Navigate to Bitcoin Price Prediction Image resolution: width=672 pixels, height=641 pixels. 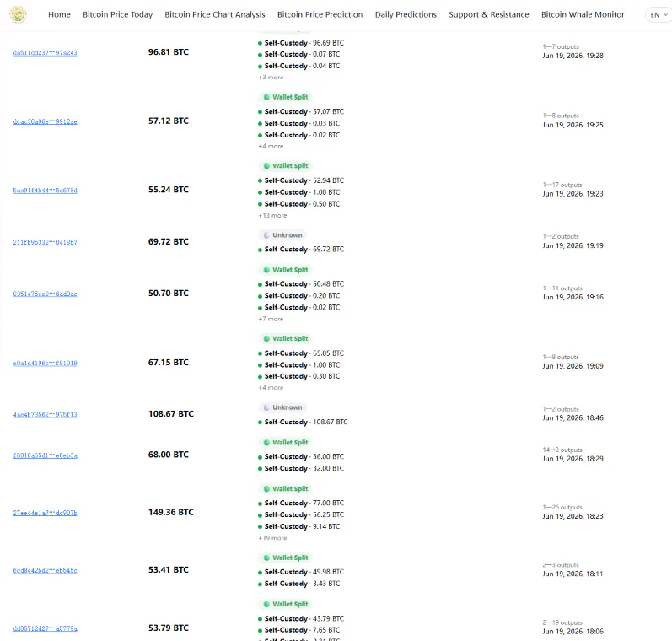pyautogui.click(x=320, y=14)
